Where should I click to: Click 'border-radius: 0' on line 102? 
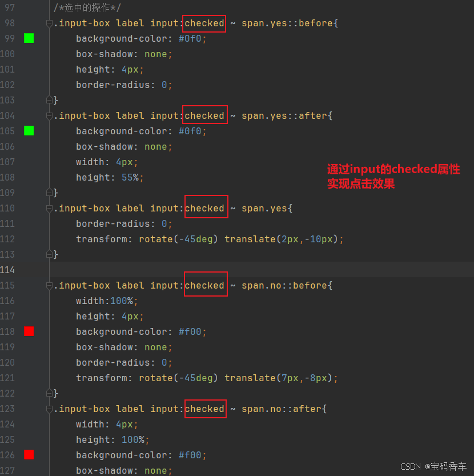(122, 85)
